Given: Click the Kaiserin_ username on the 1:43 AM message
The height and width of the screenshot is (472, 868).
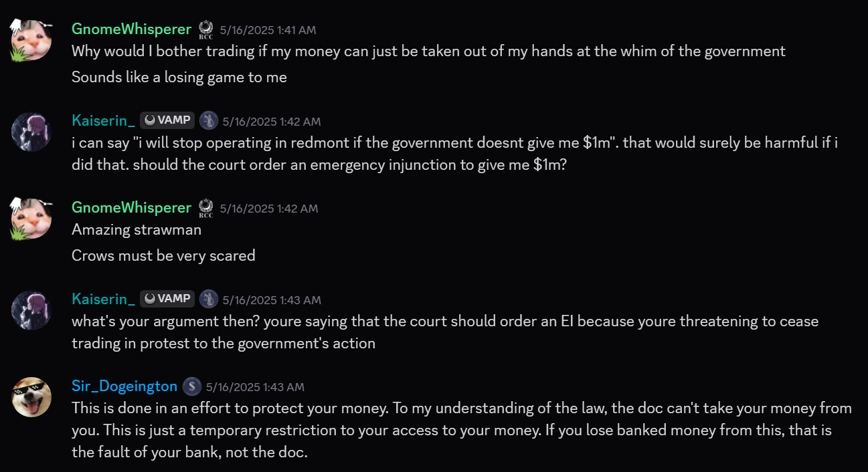Looking at the screenshot, I should (x=103, y=299).
